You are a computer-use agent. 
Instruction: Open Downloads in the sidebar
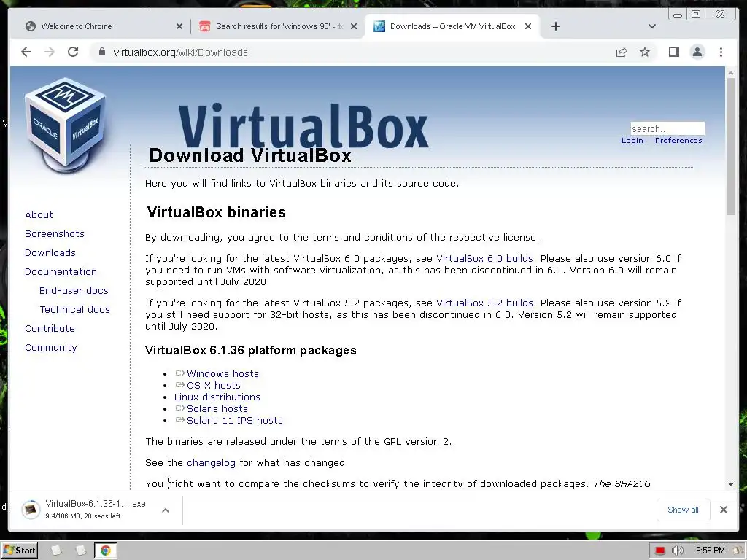(50, 253)
